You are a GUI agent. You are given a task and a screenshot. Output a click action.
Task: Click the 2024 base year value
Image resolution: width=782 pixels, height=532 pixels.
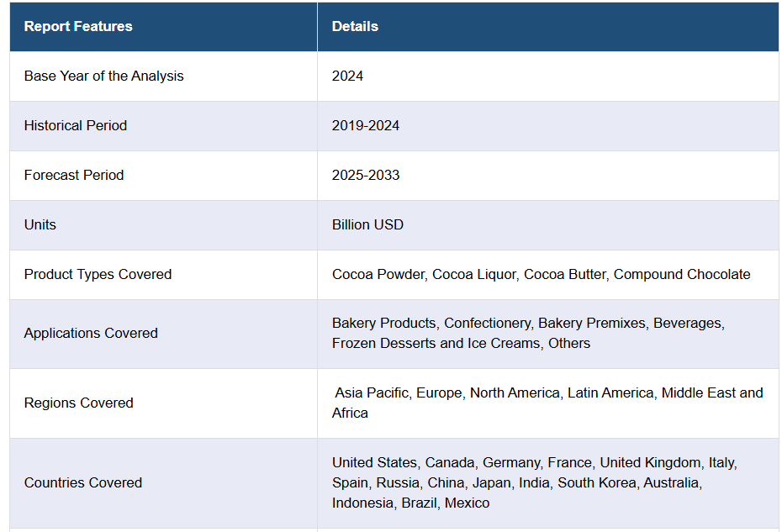(347, 76)
